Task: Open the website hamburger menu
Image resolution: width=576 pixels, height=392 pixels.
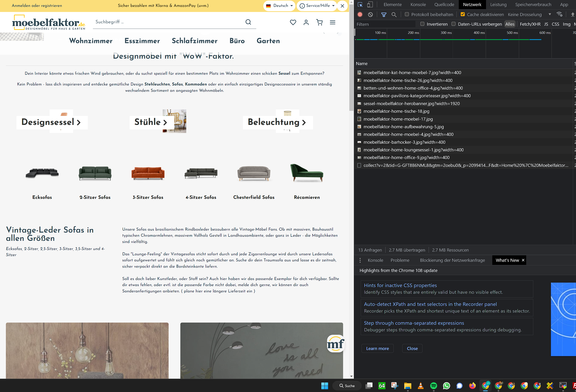Action: point(333,22)
